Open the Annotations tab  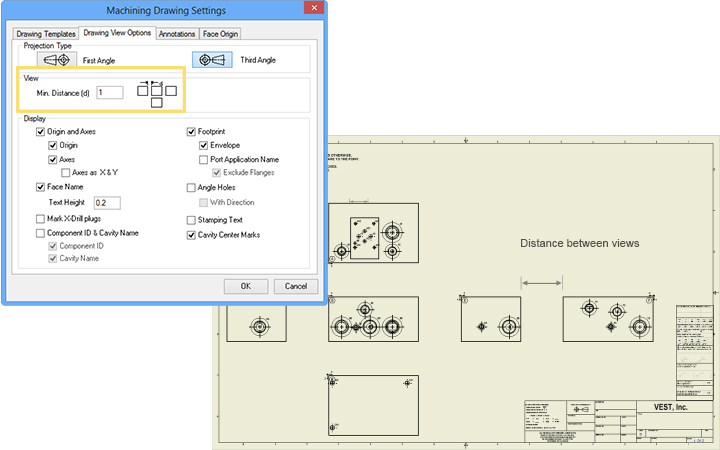tap(177, 33)
